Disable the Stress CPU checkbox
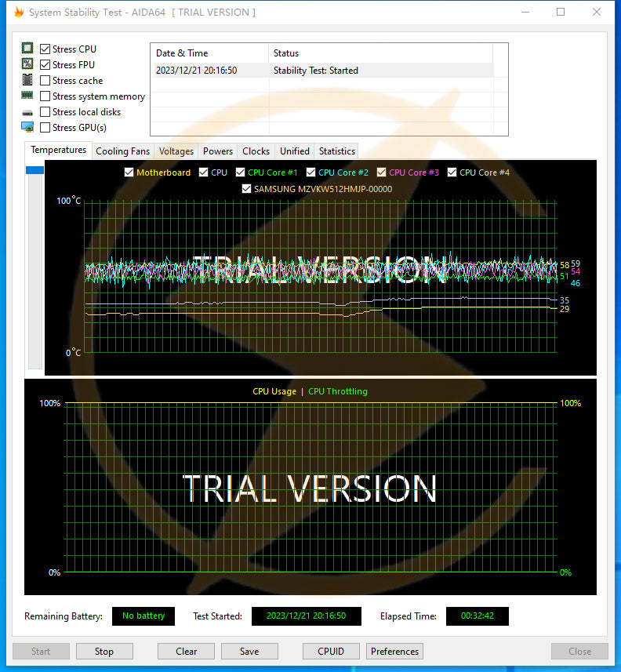Screen dimensions: 621x672 (x=45, y=49)
